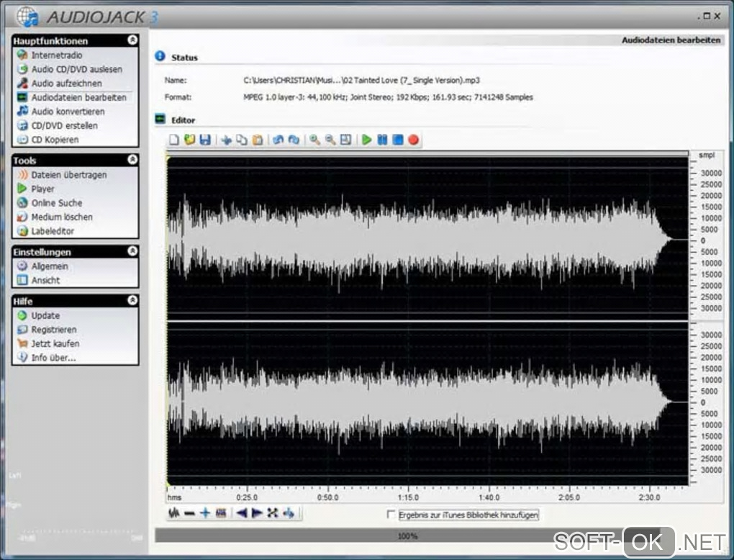Screen dimensions: 734x560
Task: Collapse the Hauptfunktionen panel
Action: 132,41
